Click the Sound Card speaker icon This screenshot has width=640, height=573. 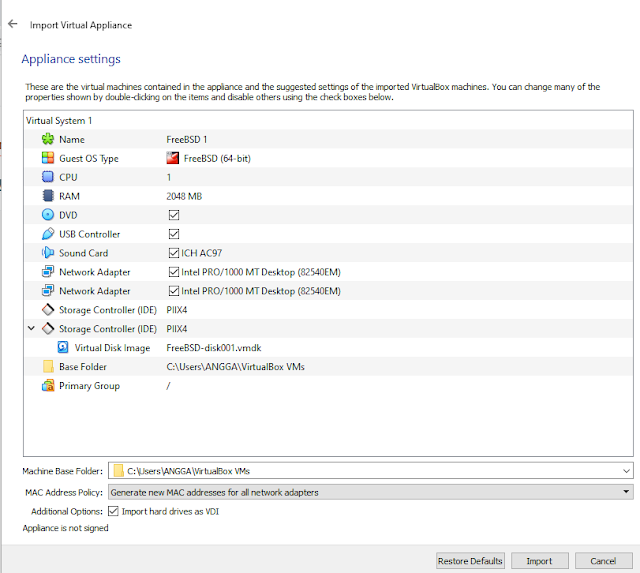pos(48,253)
